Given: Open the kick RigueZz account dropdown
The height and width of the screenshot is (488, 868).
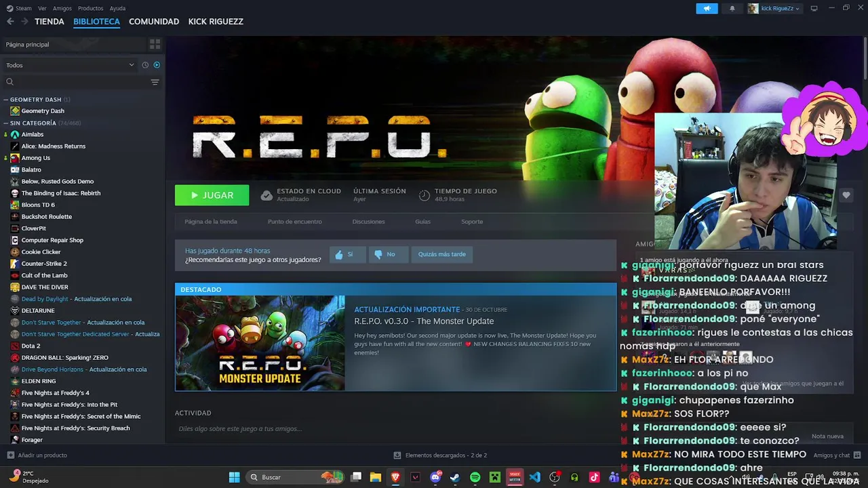Looking at the screenshot, I should click(x=774, y=9).
